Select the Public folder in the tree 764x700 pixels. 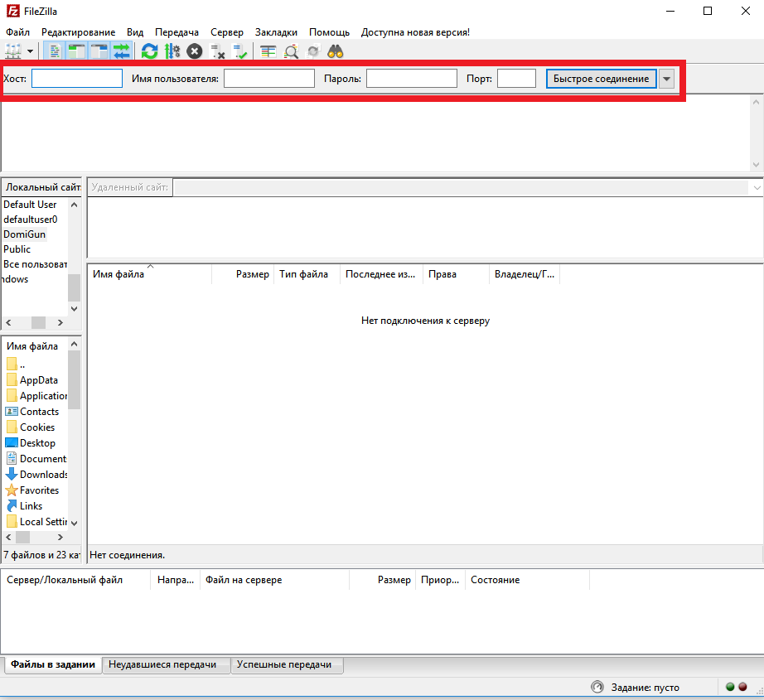click(17, 249)
